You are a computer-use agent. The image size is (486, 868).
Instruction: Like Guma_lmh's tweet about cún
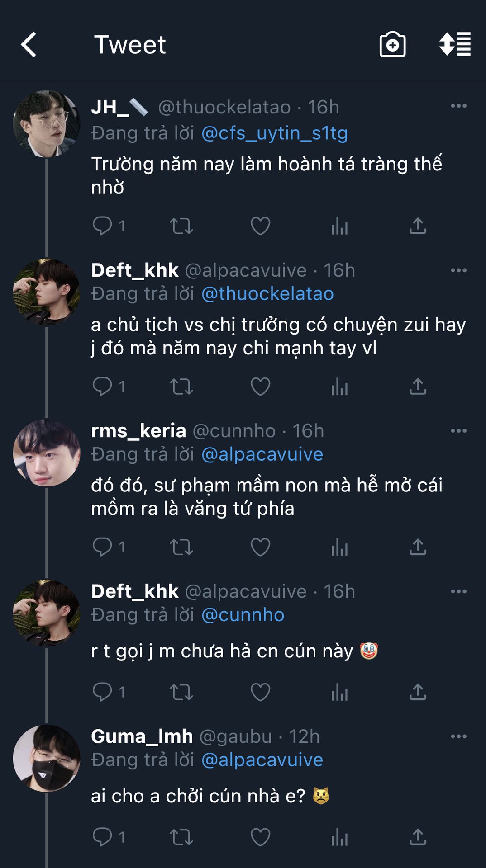[260, 837]
